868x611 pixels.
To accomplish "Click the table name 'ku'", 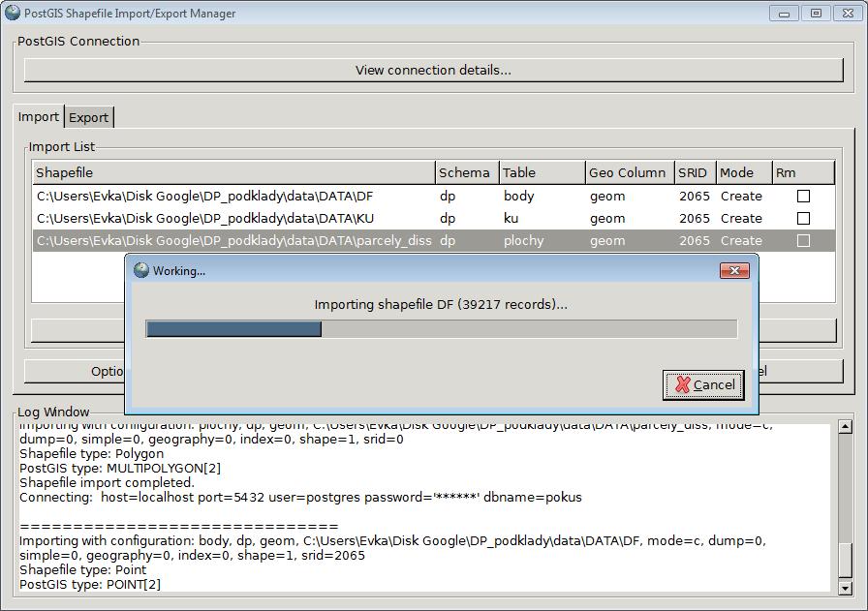I will [511, 218].
